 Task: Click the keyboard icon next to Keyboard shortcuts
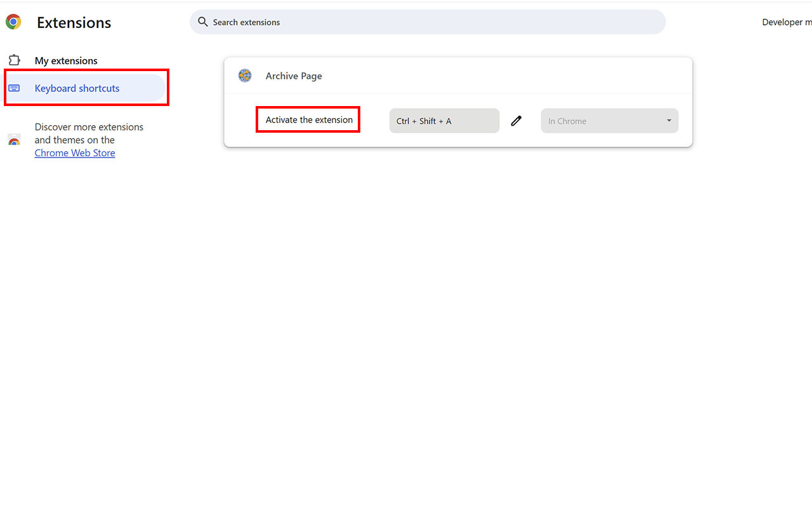coord(14,88)
